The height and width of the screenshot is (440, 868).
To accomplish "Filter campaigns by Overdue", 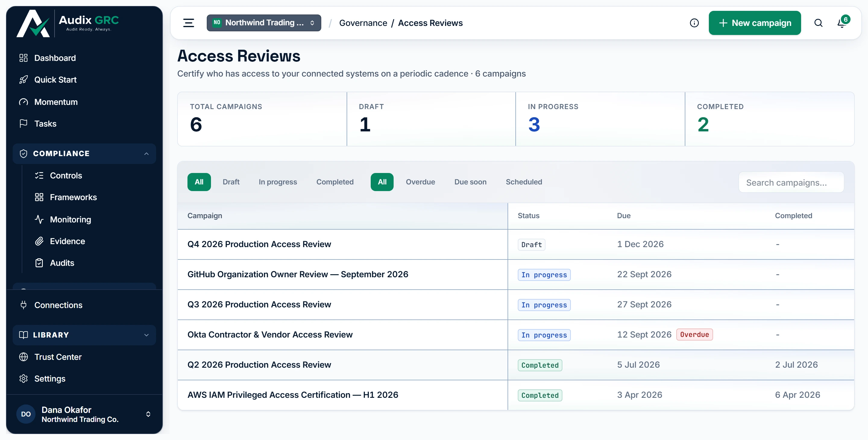I will tap(420, 182).
